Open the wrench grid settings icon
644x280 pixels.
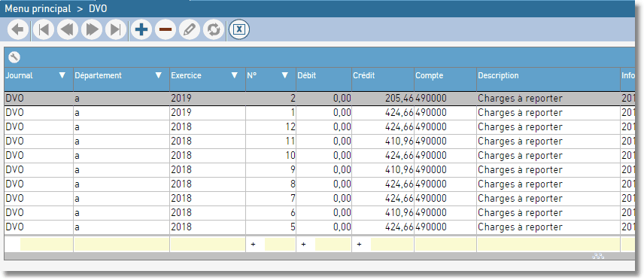[14, 57]
